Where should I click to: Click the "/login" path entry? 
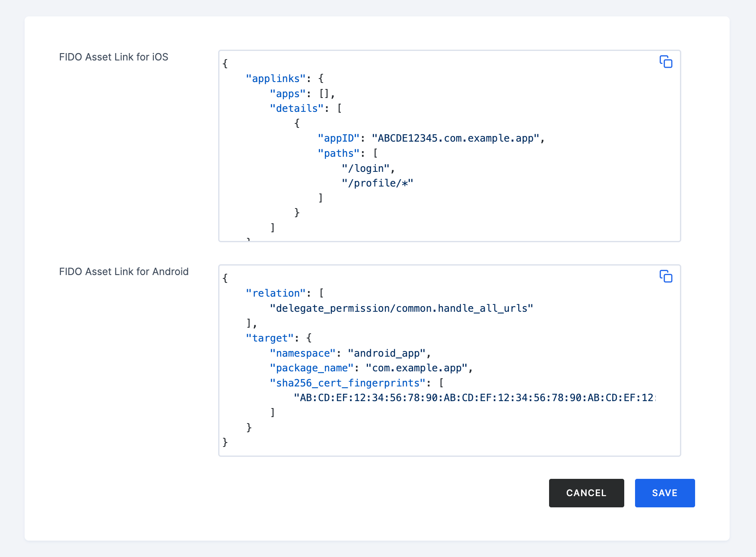[x=365, y=168]
